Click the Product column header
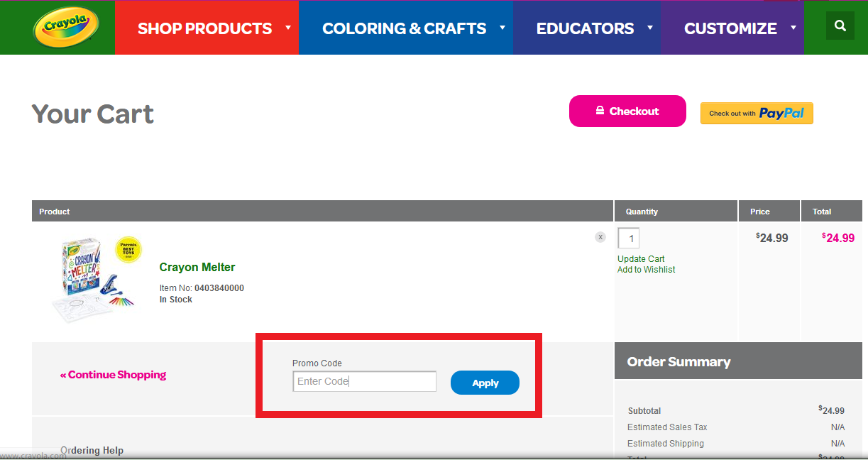This screenshot has width=868, height=460. [x=55, y=212]
